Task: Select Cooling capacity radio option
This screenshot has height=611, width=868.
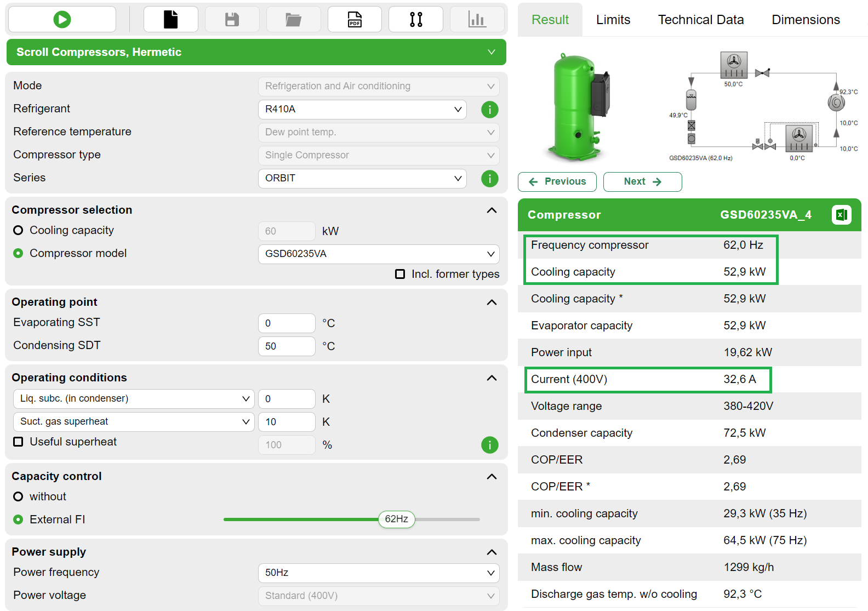Action: [18, 230]
